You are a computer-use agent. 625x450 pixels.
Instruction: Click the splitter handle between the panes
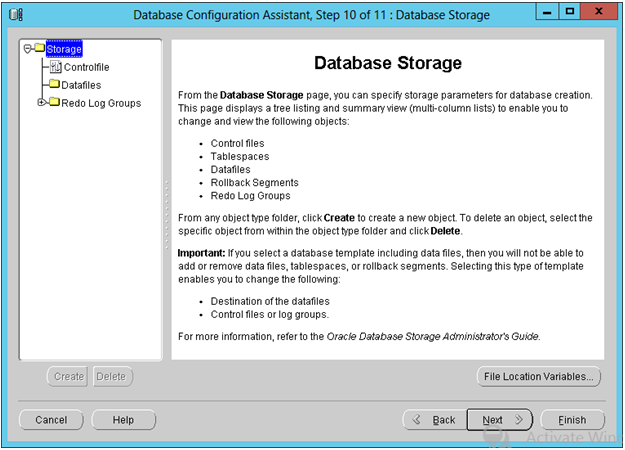click(x=166, y=200)
